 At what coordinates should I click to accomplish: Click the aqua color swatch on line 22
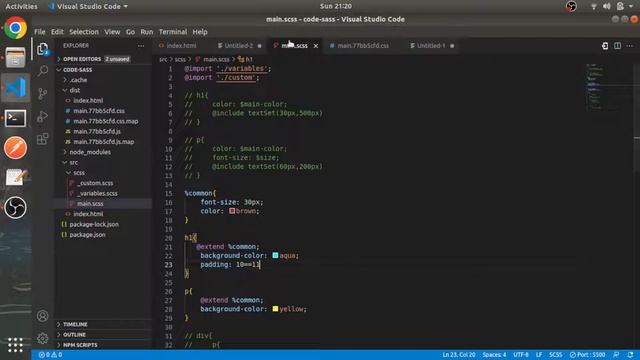coord(276,256)
